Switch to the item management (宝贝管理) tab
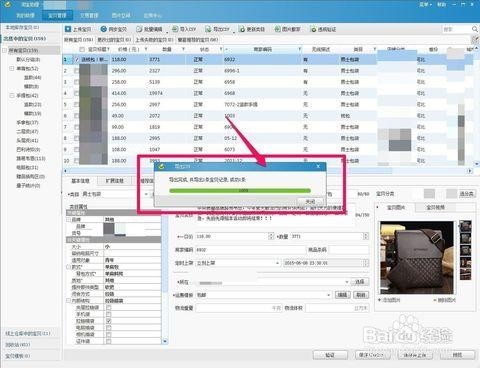Image resolution: width=480 pixels, height=368 pixels. pyautogui.click(x=57, y=15)
